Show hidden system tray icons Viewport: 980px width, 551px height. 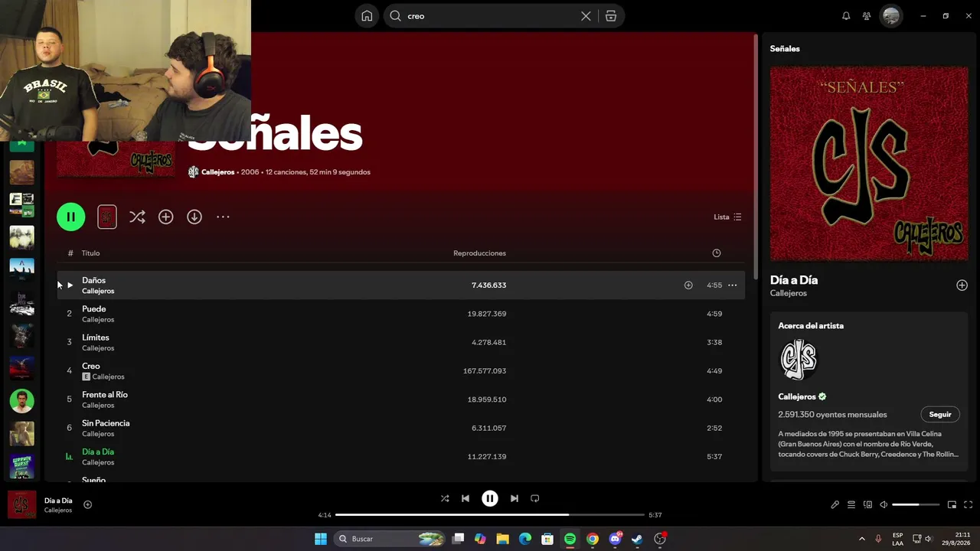click(861, 539)
